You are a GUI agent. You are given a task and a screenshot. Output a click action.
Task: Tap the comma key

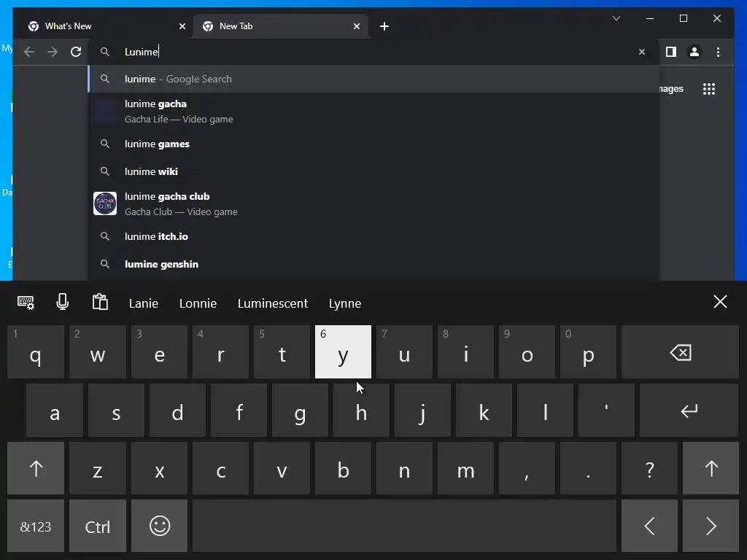coord(527,468)
